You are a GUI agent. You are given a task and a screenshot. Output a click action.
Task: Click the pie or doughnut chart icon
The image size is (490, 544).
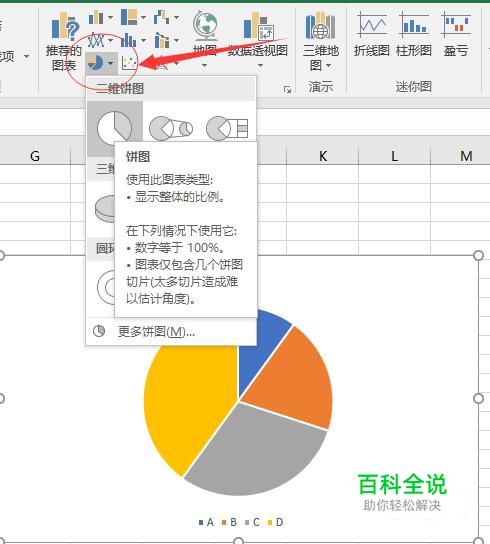tap(95, 63)
